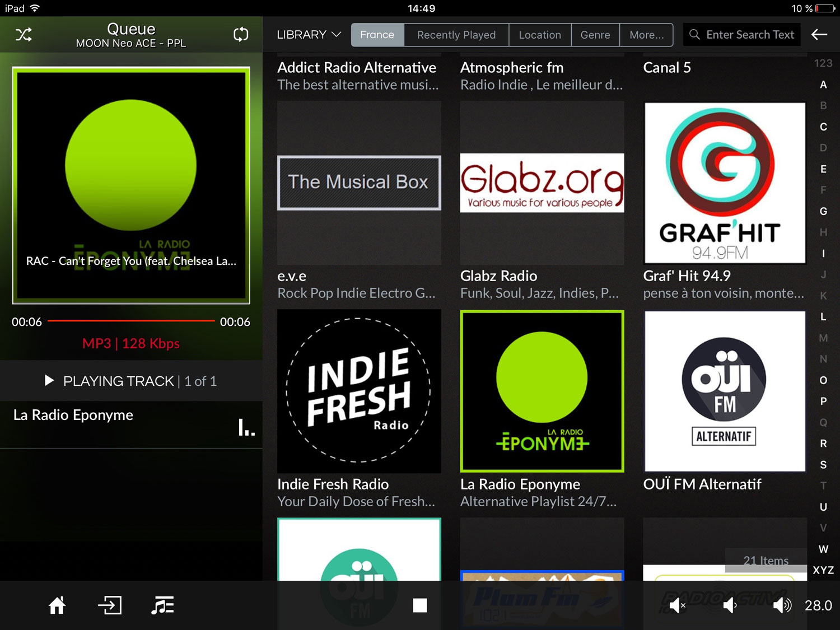Open the Glabz.org station logo
Screen dimensions: 840x630
542,183
